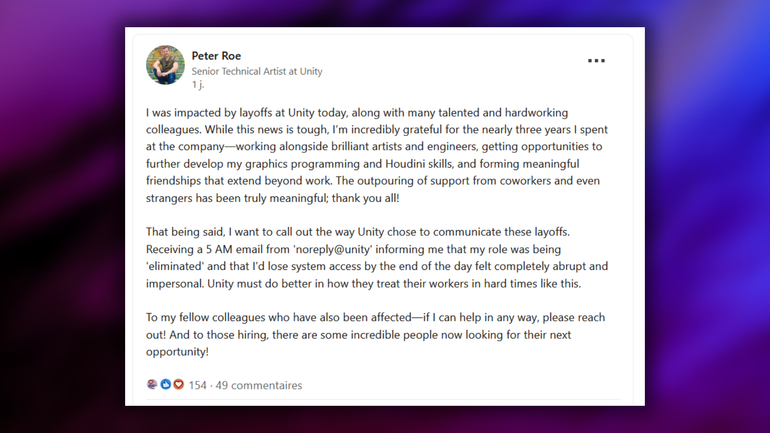Click the word 'eliminated' in the post
Screen dimensions: 770x433
click(x=179, y=266)
